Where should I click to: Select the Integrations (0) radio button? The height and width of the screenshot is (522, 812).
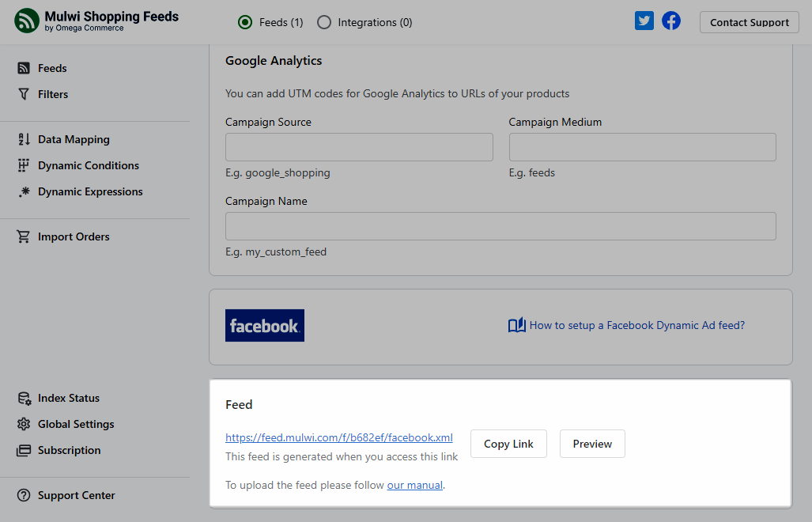click(x=324, y=23)
